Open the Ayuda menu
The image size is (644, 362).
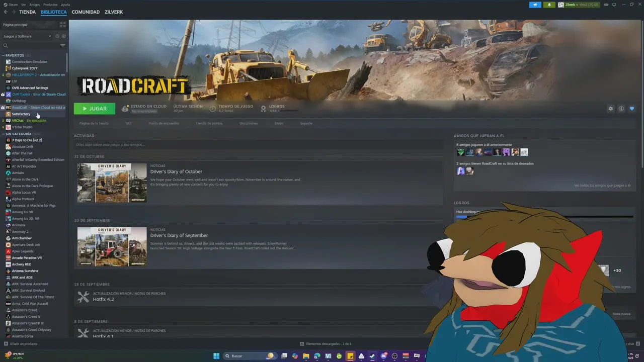point(65,5)
